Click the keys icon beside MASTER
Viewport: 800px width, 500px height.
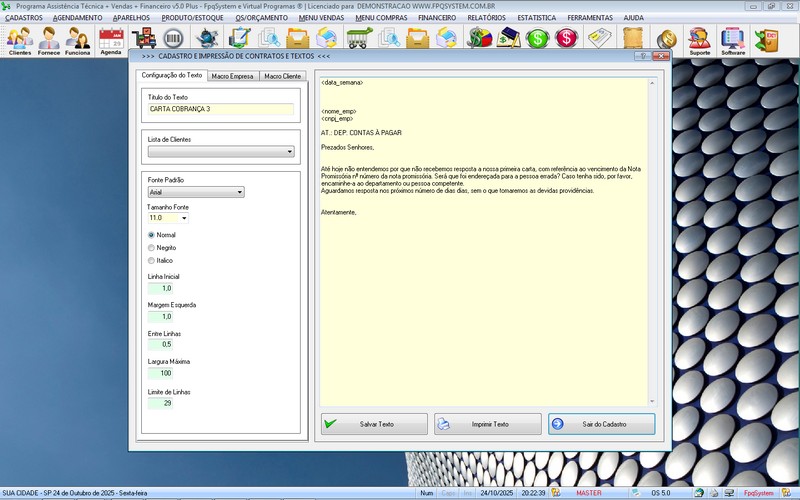point(556,493)
